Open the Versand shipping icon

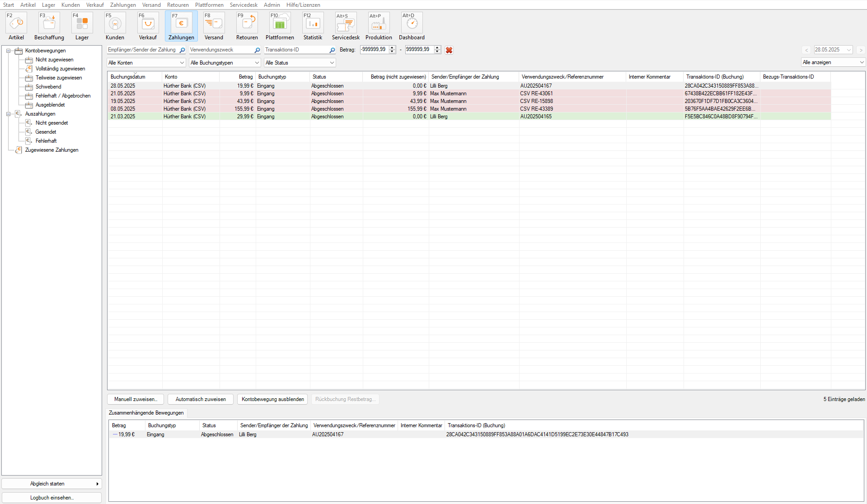coord(214,23)
